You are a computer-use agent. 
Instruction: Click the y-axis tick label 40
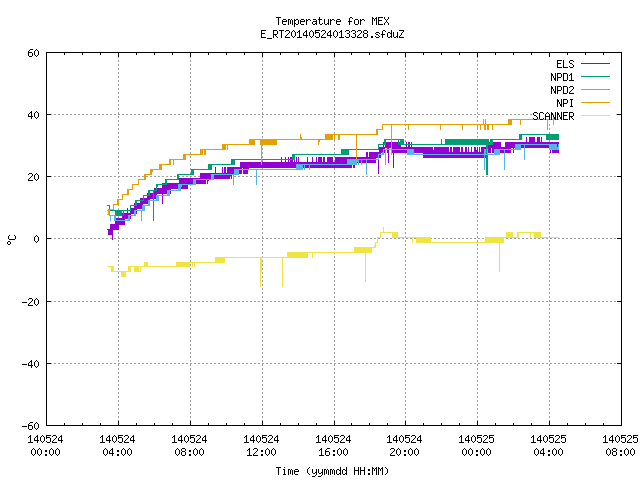pos(33,115)
